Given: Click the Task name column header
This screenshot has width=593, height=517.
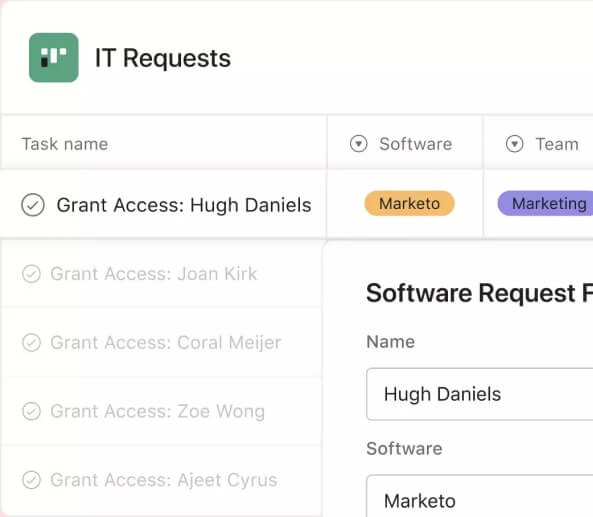Looking at the screenshot, I should click(x=65, y=144).
